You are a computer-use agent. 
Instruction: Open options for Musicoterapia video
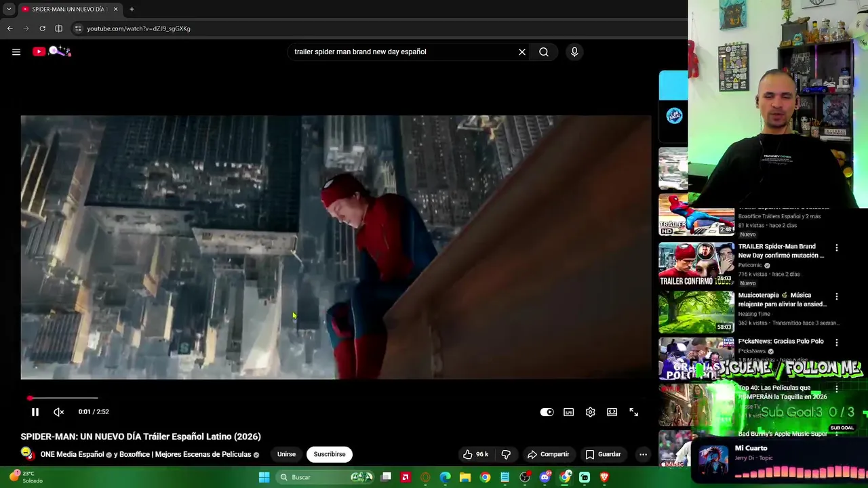coord(836,297)
